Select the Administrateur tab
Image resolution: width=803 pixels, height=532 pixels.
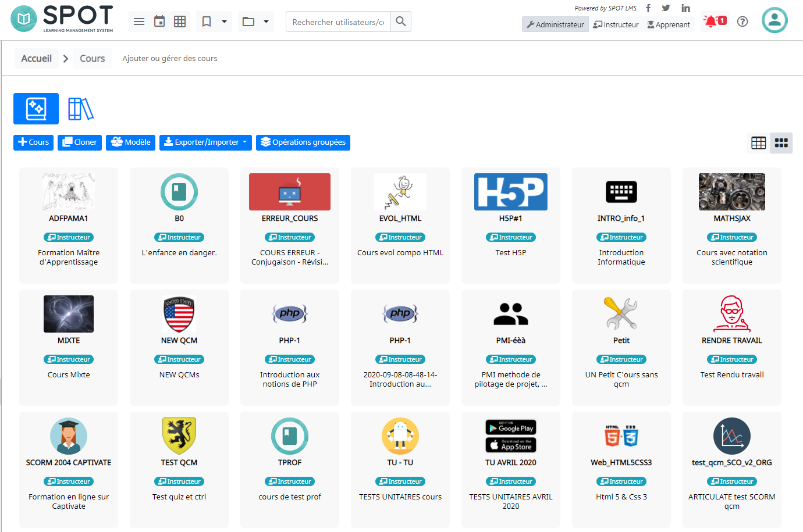[555, 24]
